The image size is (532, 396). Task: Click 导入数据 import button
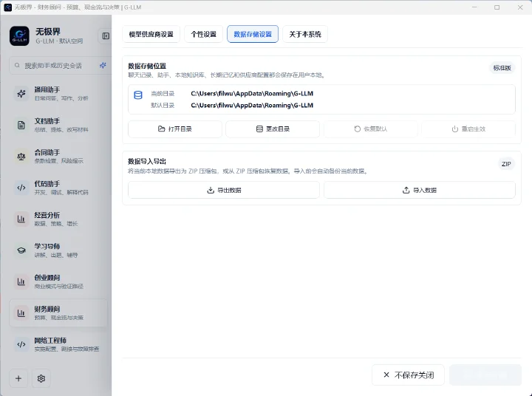420,190
